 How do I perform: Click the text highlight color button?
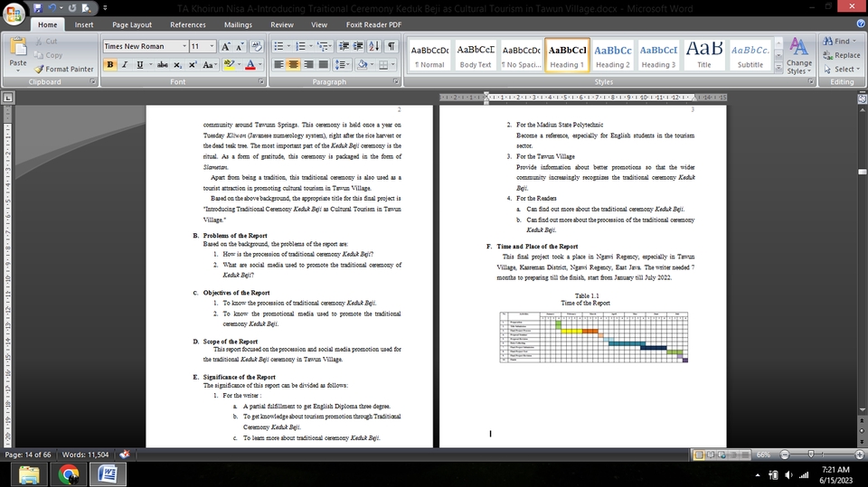click(x=229, y=65)
